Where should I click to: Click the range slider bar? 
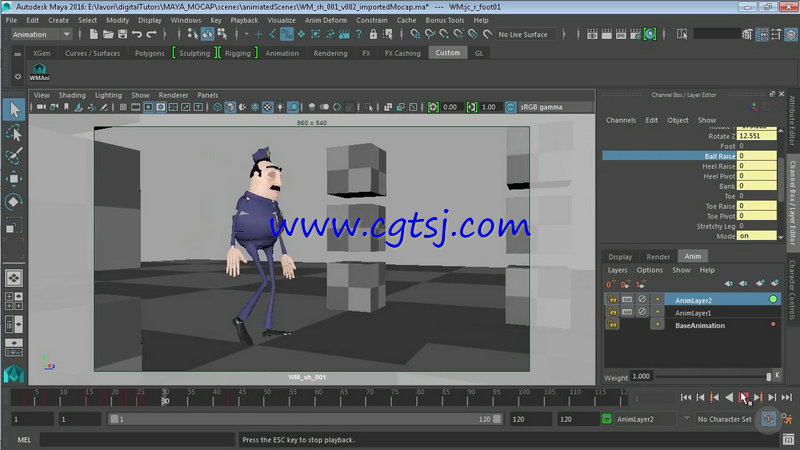[x=305, y=419]
